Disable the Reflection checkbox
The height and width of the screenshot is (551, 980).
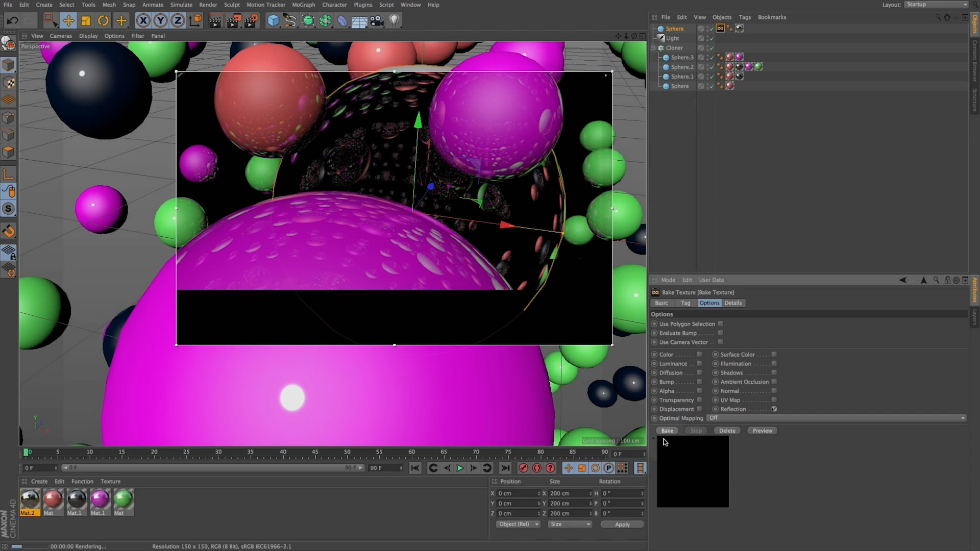pos(774,409)
